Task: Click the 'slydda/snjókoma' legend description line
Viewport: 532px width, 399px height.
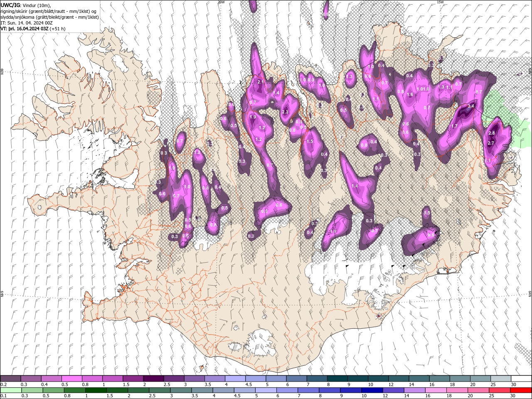Action: 50,17
